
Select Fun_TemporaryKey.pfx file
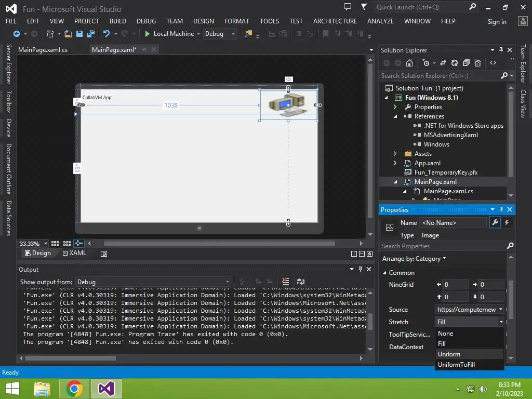[x=446, y=172]
